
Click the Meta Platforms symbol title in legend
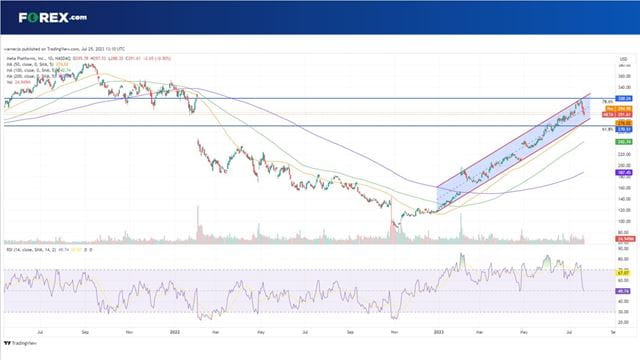(38, 59)
